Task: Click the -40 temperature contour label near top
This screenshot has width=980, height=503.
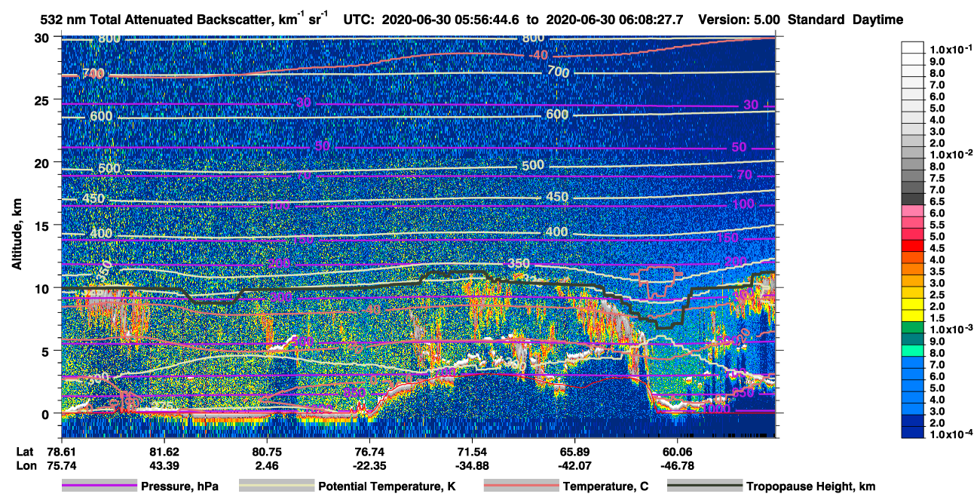Action: (x=538, y=56)
